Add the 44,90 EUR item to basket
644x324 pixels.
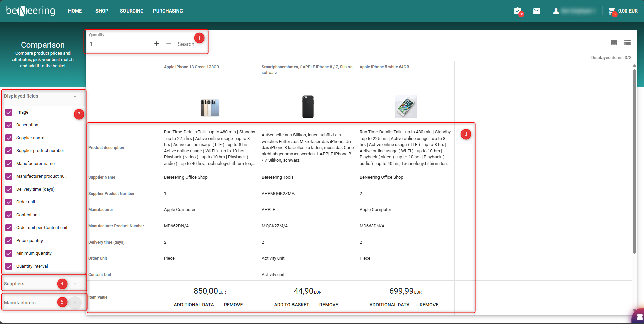pyautogui.click(x=291, y=305)
